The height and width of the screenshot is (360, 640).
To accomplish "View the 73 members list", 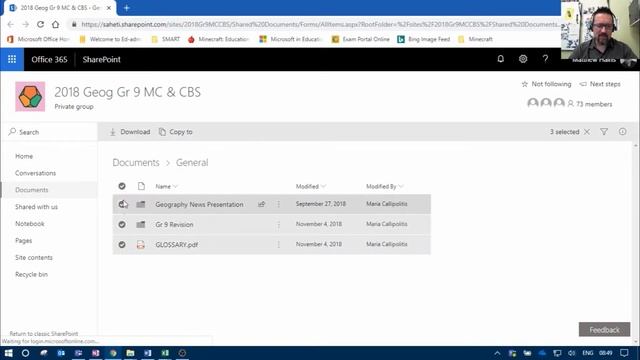I will (590, 104).
